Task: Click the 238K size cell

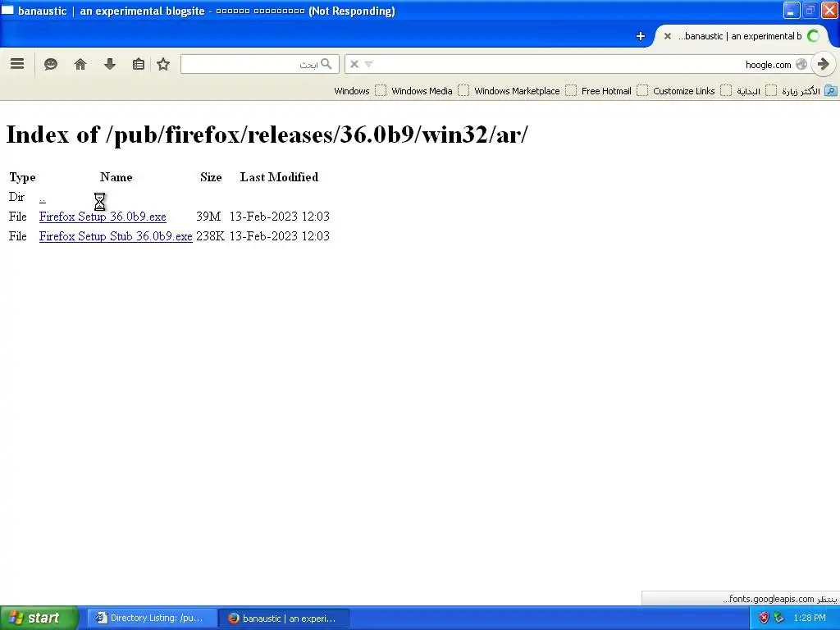Action: (x=210, y=236)
